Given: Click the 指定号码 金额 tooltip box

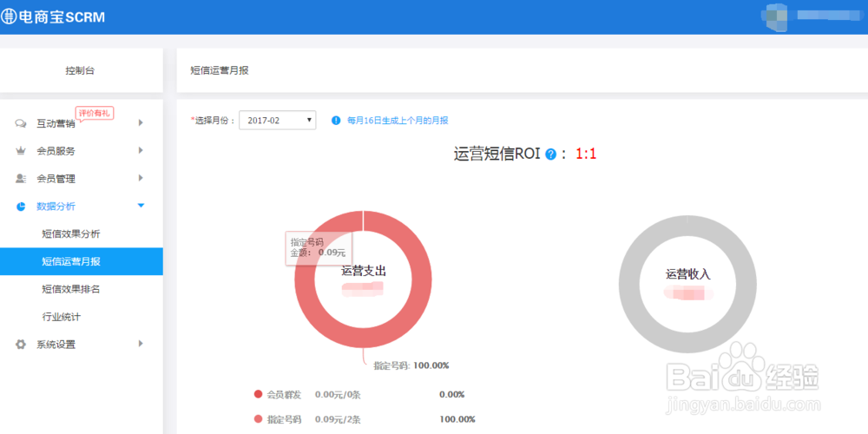Looking at the screenshot, I should (319, 248).
